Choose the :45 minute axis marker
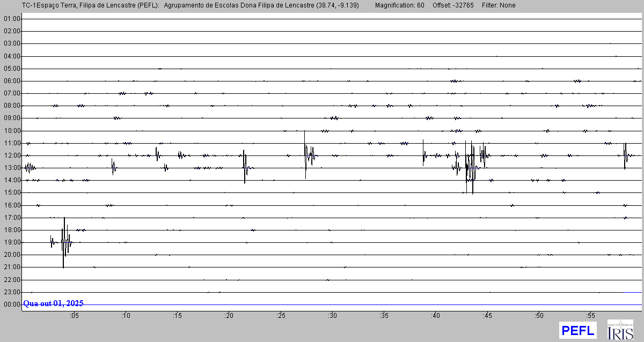Image resolution: width=644 pixels, height=342 pixels. point(487,316)
